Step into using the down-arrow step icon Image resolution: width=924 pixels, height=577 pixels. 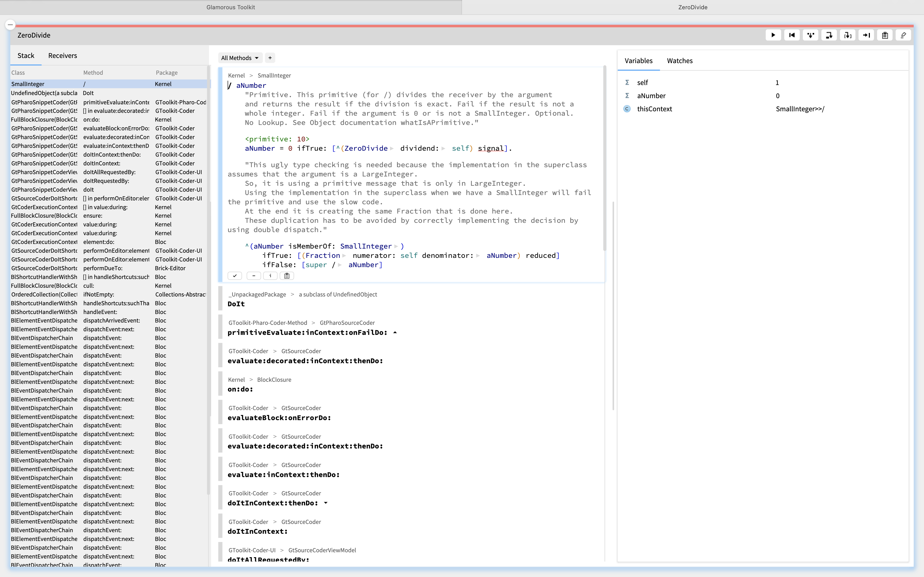point(810,35)
